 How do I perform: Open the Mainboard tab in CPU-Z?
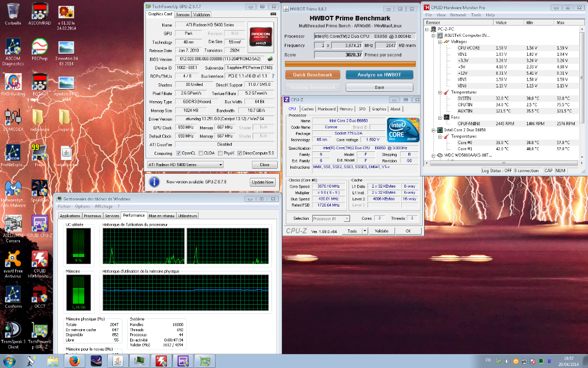[326, 109]
